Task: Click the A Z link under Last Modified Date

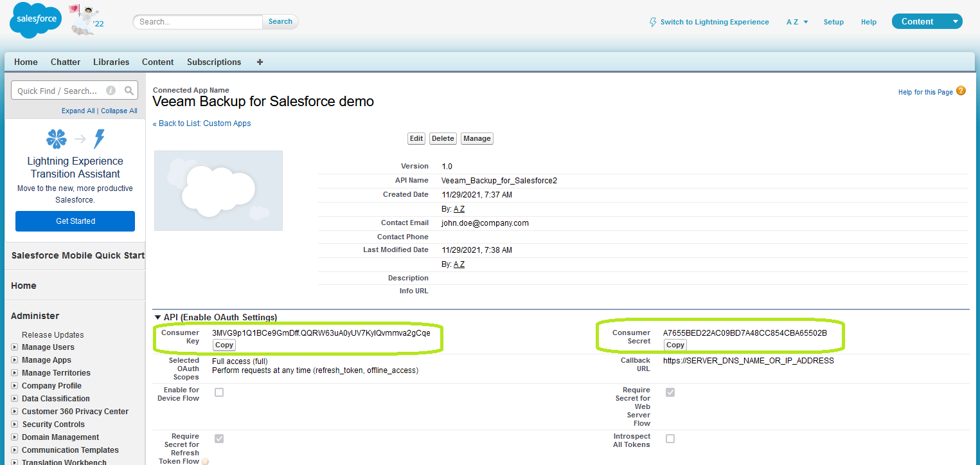Action: coord(459,264)
